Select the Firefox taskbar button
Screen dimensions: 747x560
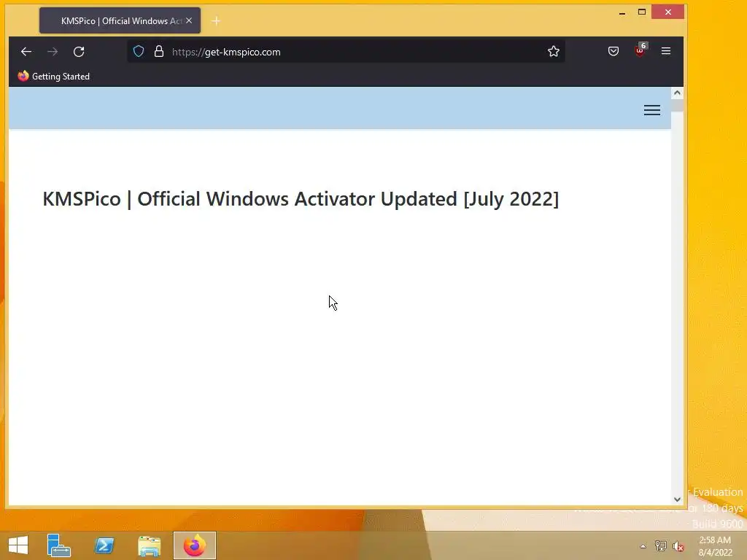click(x=194, y=545)
